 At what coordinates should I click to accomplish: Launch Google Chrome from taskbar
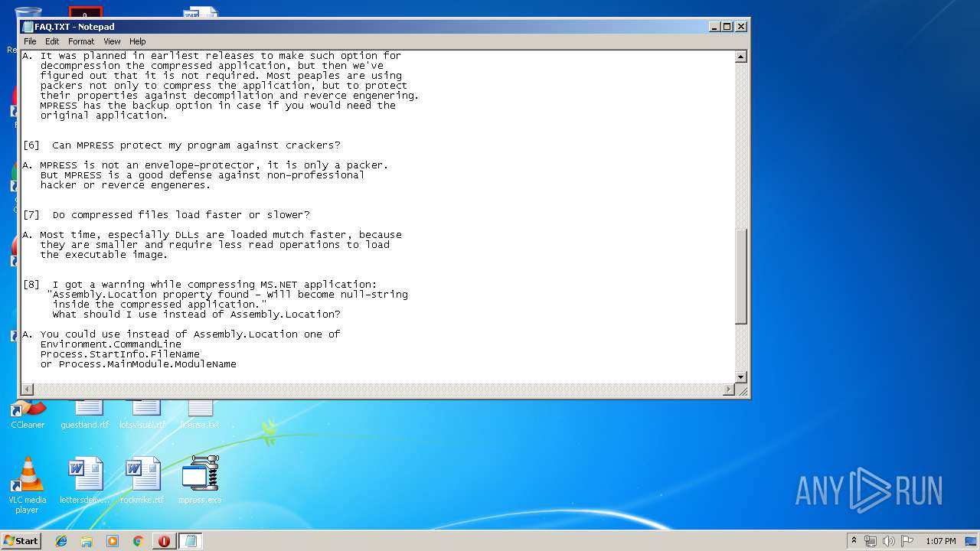coord(138,541)
